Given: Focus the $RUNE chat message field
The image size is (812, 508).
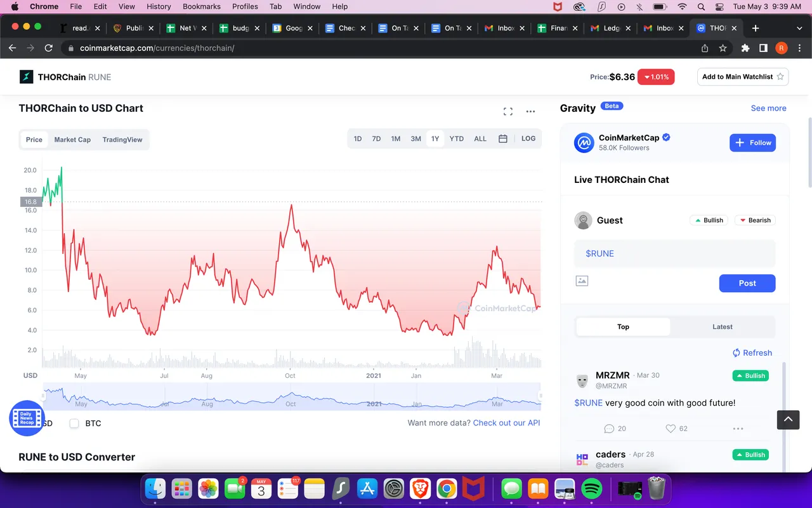Looking at the screenshot, I should tap(674, 253).
